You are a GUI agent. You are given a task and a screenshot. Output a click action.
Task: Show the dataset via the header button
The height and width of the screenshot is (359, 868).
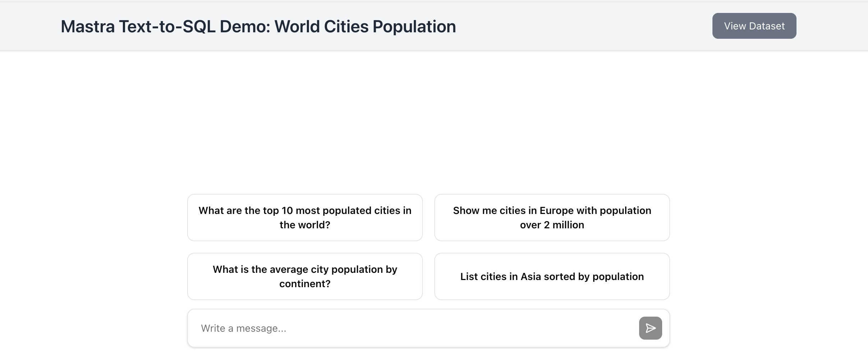754,26
